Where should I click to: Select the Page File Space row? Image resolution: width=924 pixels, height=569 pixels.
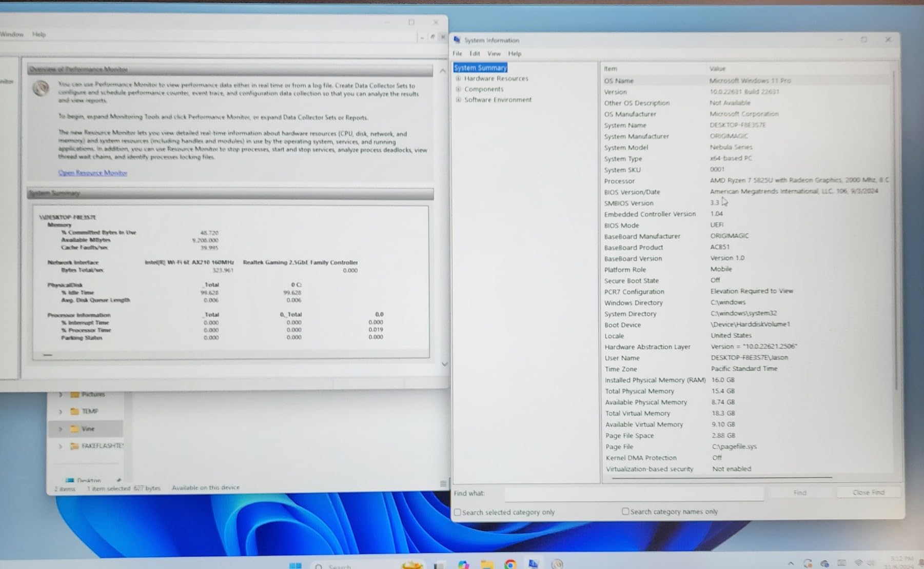[747, 436]
